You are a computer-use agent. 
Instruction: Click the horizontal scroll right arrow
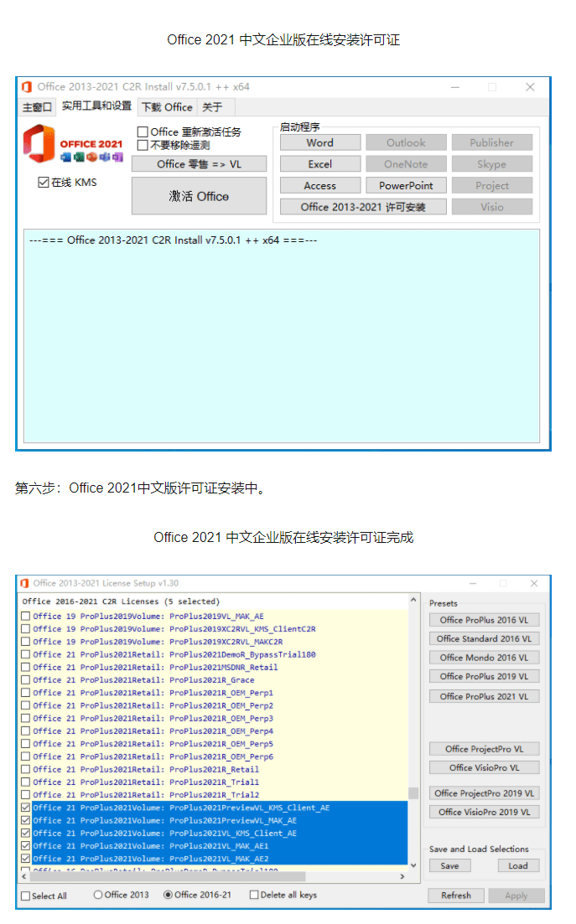(x=402, y=877)
